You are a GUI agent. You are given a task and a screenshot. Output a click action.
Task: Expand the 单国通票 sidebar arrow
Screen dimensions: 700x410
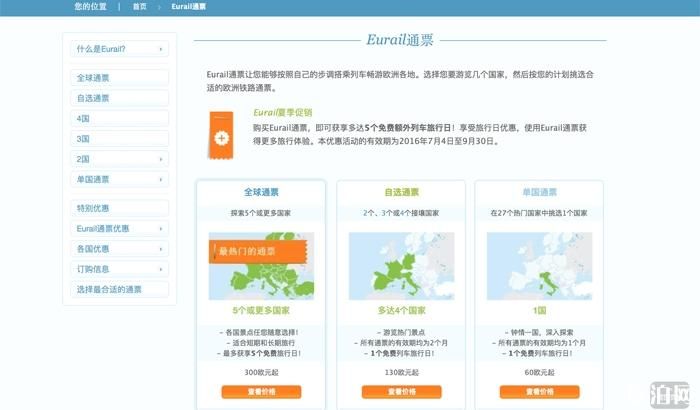[161, 180]
